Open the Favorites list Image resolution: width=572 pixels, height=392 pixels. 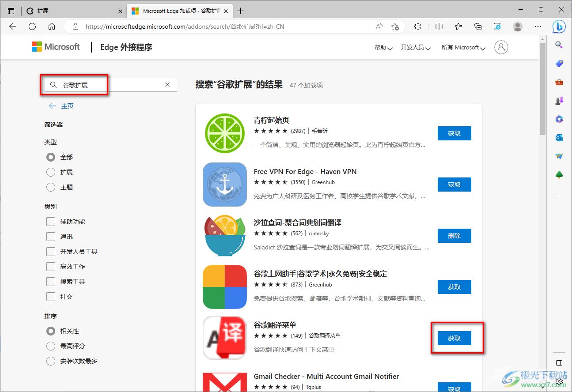[x=458, y=26]
